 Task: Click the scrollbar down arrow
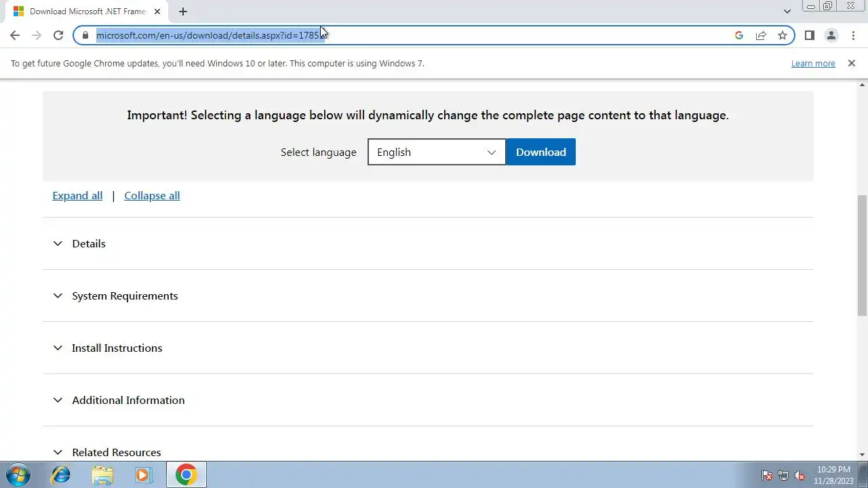862,454
